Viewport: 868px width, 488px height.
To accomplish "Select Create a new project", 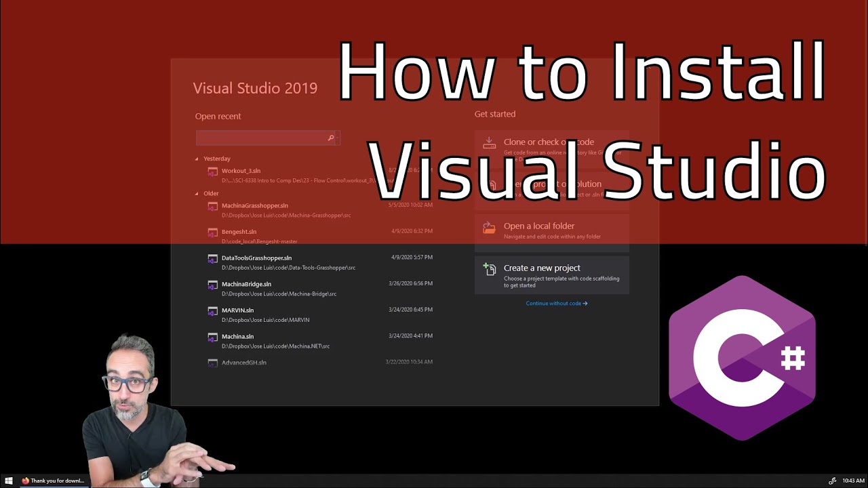I will click(552, 274).
